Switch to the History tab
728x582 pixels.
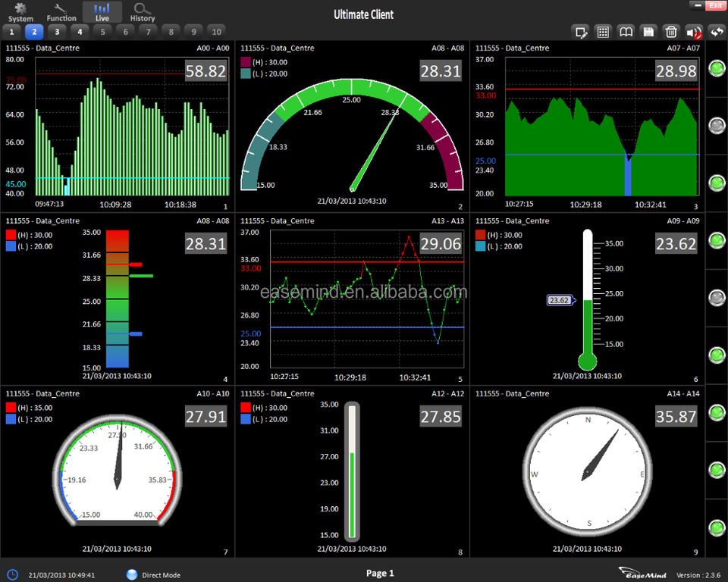[142, 12]
